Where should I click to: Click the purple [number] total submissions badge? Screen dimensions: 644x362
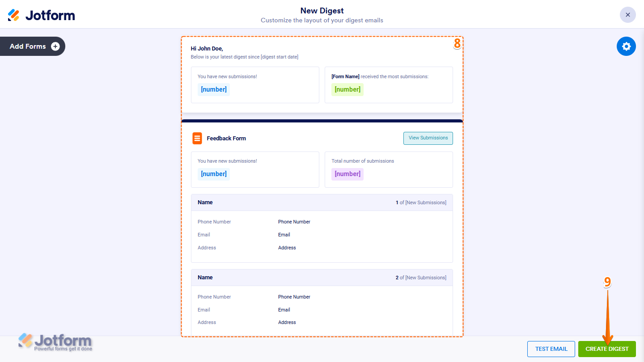coord(347,174)
